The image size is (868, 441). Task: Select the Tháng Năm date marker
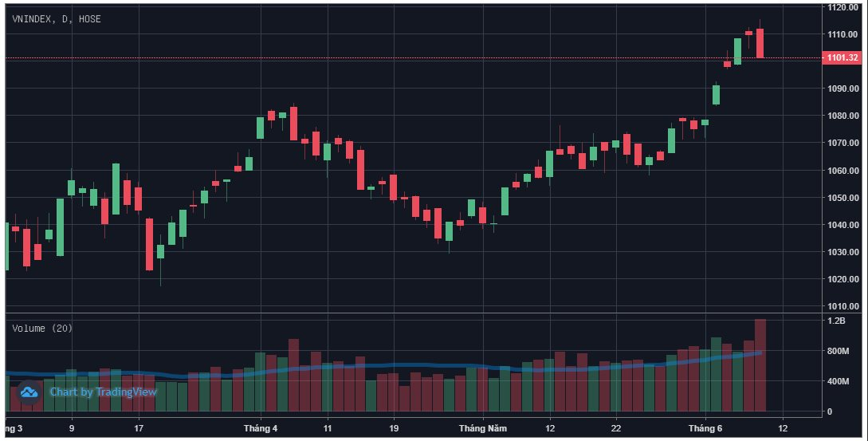click(483, 428)
